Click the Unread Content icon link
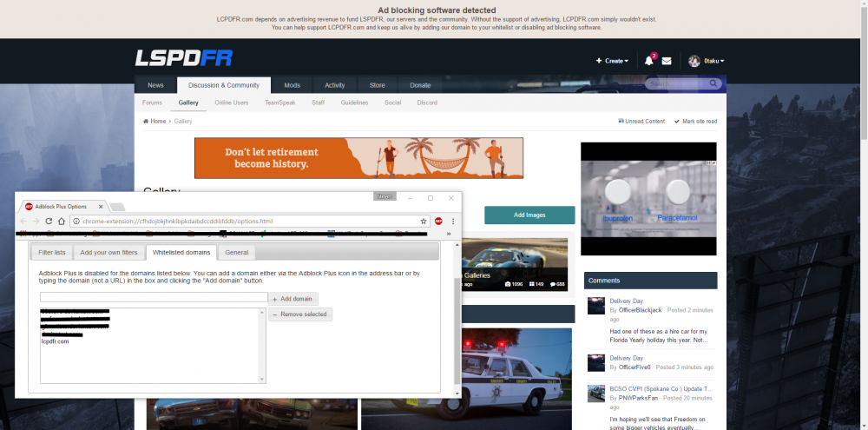This screenshot has width=868, height=430. click(x=641, y=122)
